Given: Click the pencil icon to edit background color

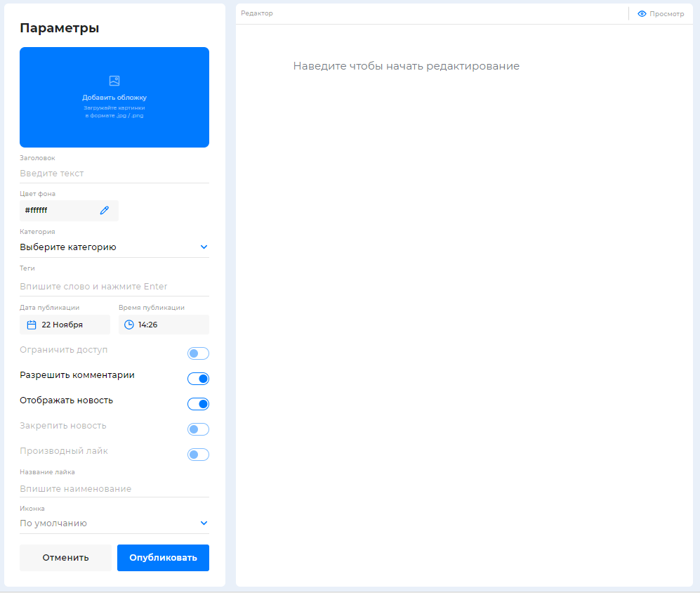Looking at the screenshot, I should coord(105,210).
